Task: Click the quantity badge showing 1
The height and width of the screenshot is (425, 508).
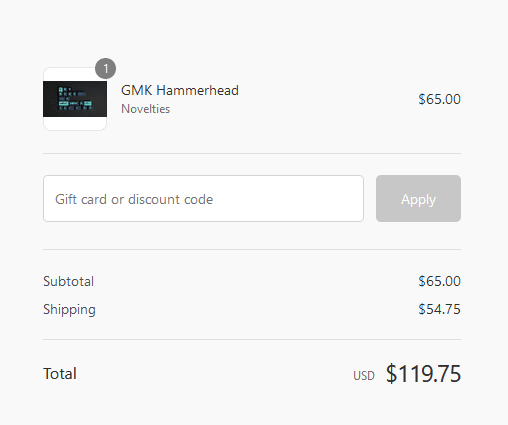Action: click(105, 69)
